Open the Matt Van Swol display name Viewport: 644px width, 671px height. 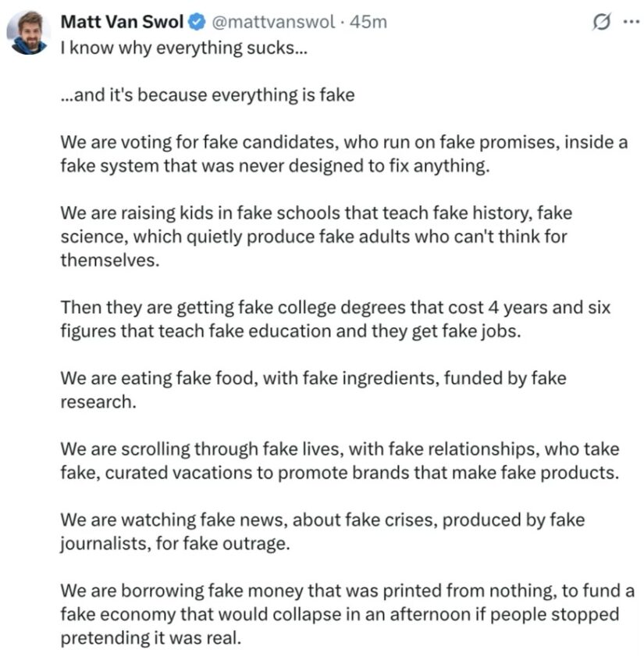pos(123,22)
